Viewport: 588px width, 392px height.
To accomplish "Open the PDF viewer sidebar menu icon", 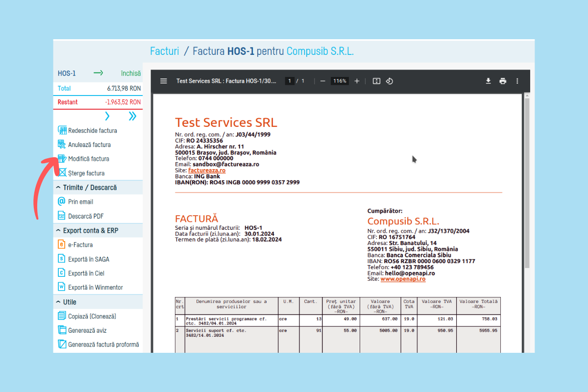I will [x=164, y=81].
